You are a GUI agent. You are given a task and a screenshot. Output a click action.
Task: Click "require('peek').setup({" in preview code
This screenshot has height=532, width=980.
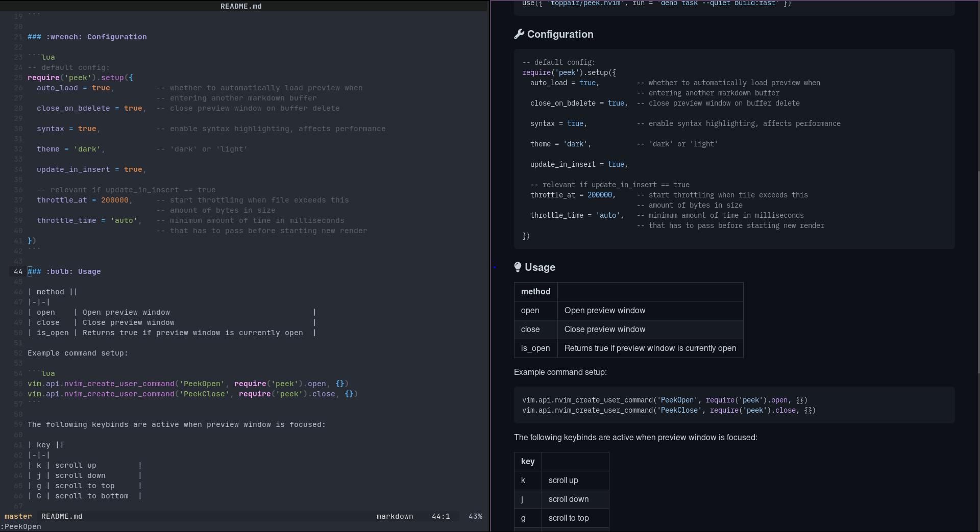pos(569,72)
